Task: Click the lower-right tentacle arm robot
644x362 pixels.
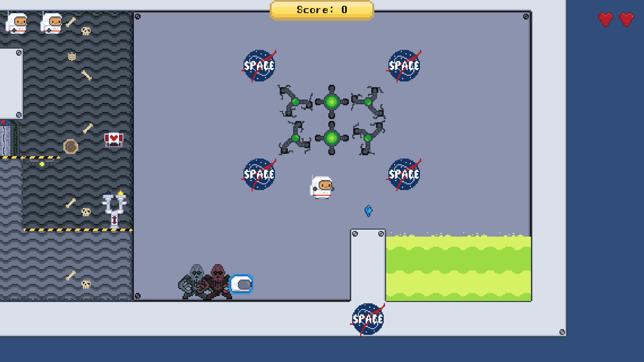Action: point(369,138)
